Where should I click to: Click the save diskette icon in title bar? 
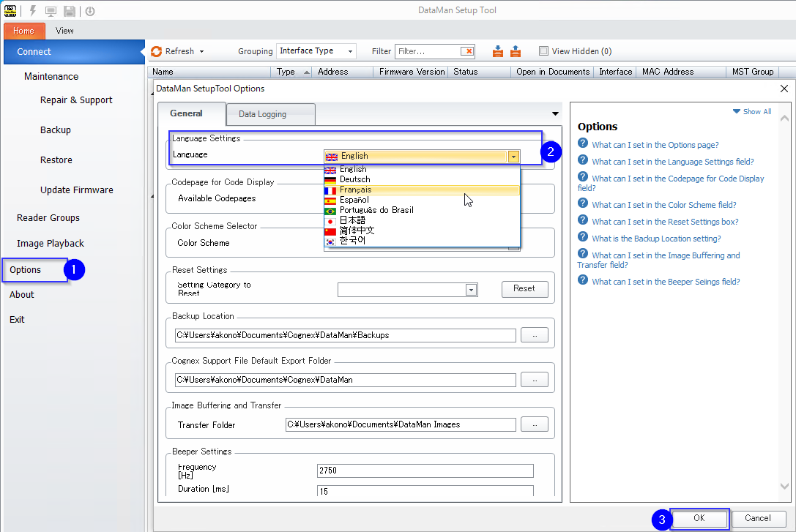68,10
